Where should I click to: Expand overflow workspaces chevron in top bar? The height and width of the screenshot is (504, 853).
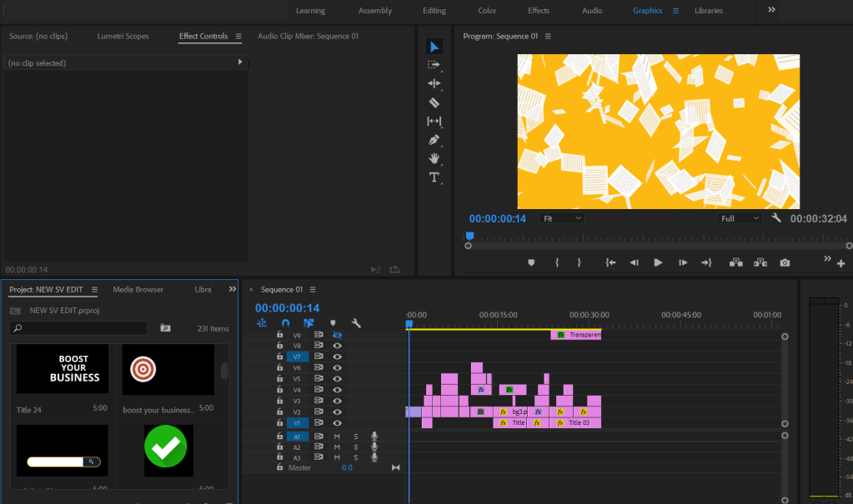pos(771,10)
